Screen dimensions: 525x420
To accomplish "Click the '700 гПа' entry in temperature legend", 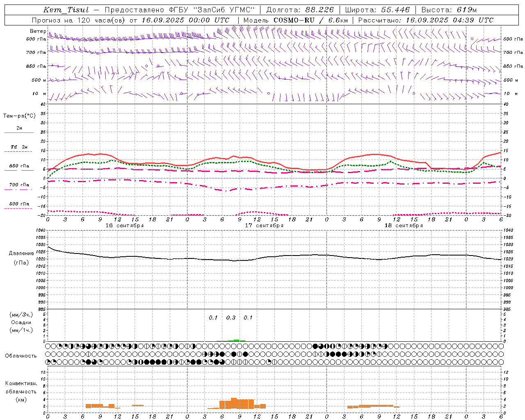I will click(19, 185).
